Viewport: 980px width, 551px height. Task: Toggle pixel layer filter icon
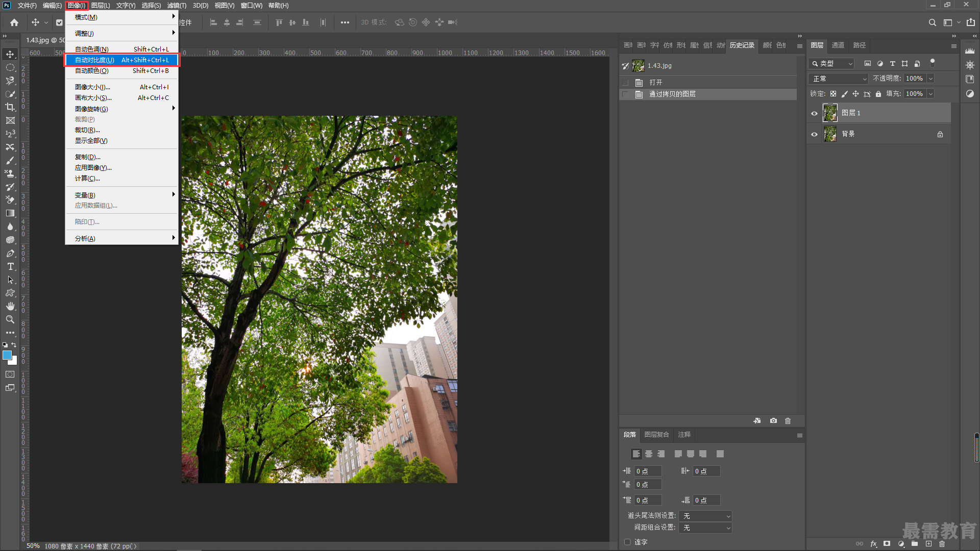(x=867, y=64)
